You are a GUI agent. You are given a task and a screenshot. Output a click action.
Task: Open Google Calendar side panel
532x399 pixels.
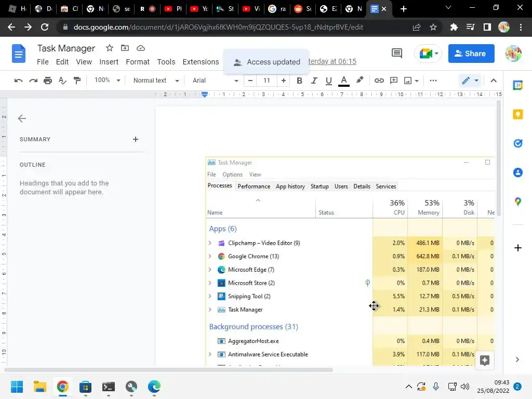click(517, 85)
